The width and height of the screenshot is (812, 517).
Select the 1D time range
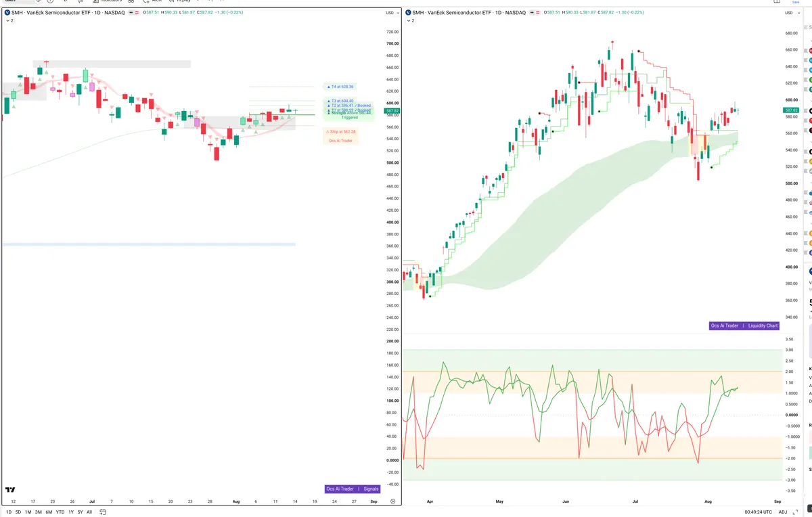point(9,512)
